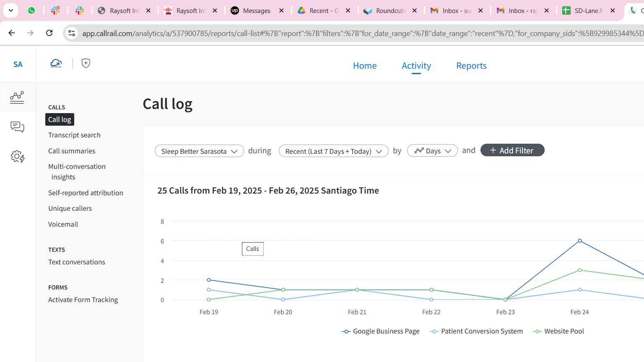Go back with the browser back arrow
644x362 pixels.
12,33
